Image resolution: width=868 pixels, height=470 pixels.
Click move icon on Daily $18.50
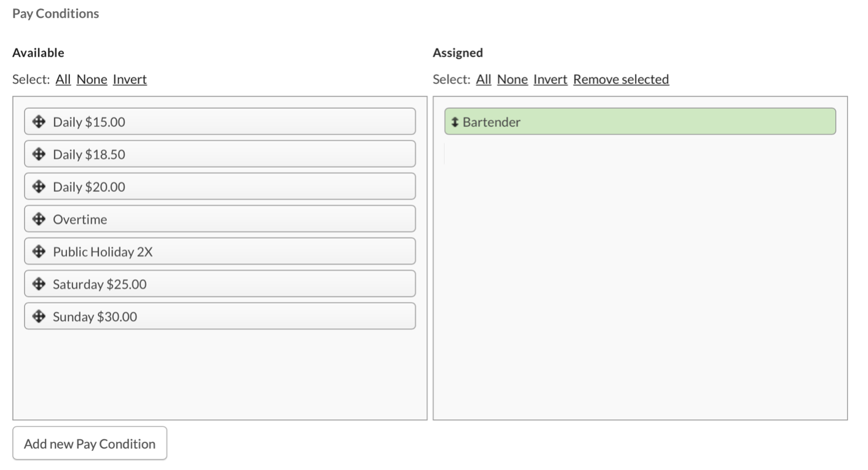(39, 154)
